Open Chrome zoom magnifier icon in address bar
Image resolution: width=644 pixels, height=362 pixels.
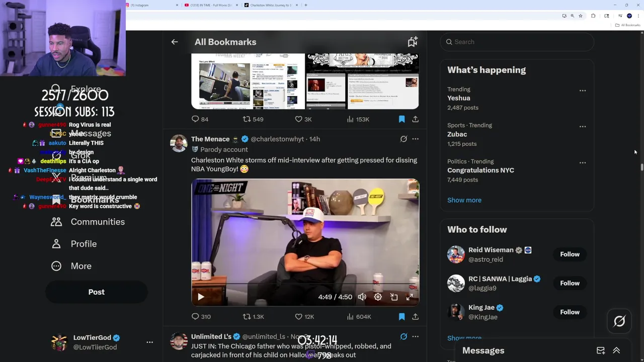(572, 16)
